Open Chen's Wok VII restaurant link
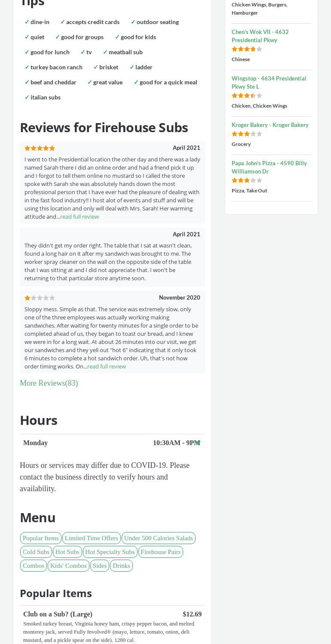 [x=260, y=36]
